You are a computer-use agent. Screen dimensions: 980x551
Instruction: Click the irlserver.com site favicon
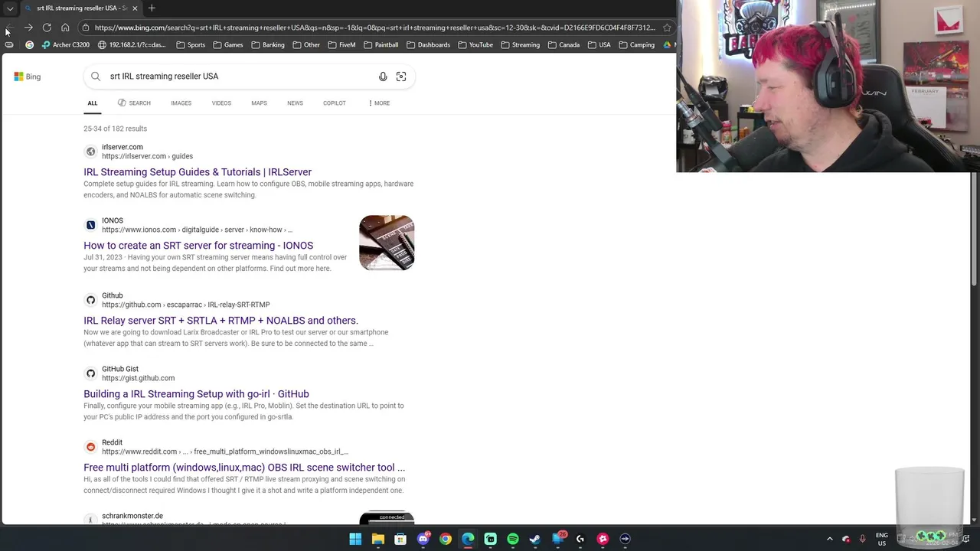pos(90,152)
